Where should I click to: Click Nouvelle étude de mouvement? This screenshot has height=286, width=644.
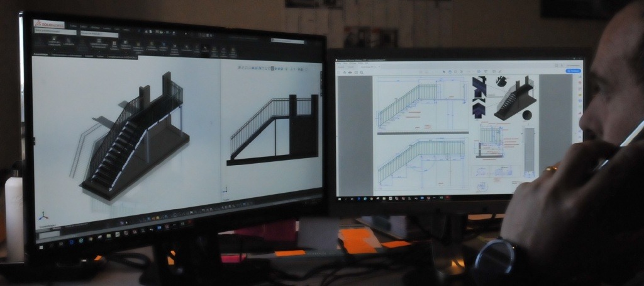pyautogui.click(x=175, y=50)
